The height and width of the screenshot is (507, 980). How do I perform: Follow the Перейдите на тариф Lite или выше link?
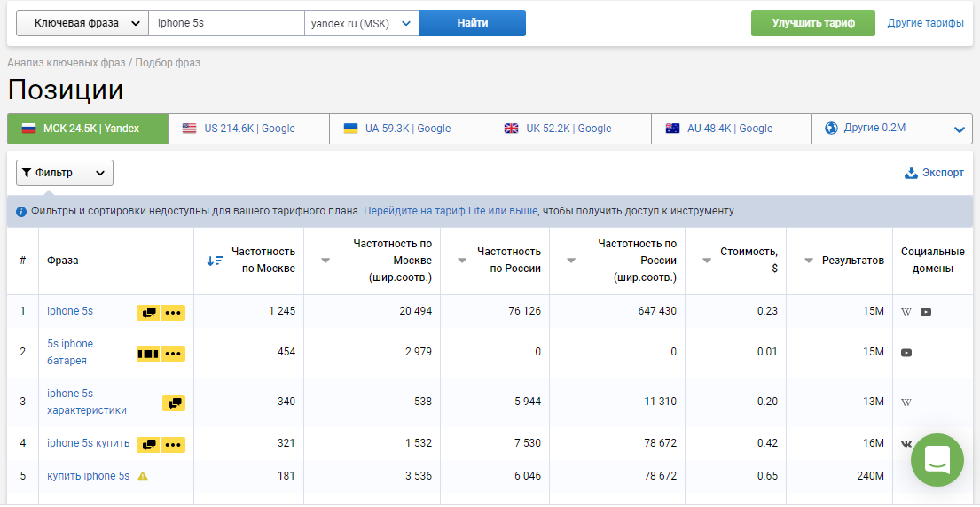[451, 211]
